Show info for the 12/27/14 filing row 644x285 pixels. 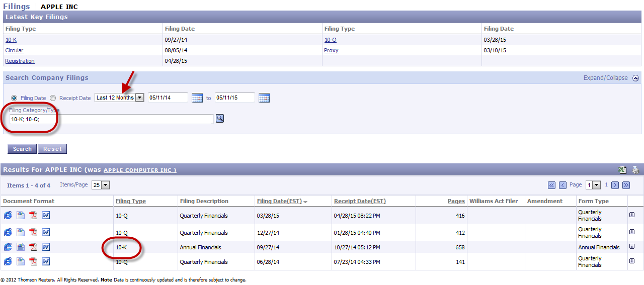pos(632,232)
